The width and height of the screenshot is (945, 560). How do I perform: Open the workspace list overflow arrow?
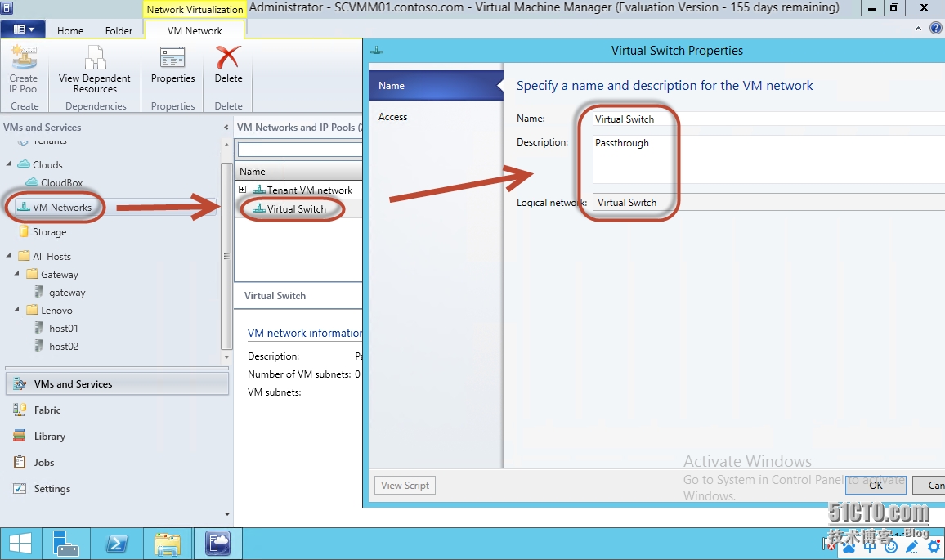click(x=227, y=514)
